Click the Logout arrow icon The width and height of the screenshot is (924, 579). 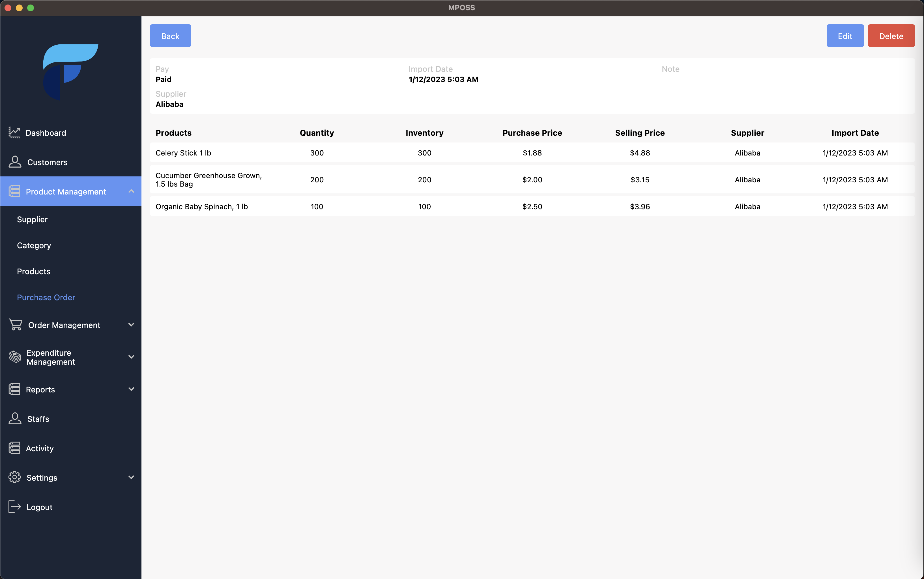pyautogui.click(x=14, y=507)
